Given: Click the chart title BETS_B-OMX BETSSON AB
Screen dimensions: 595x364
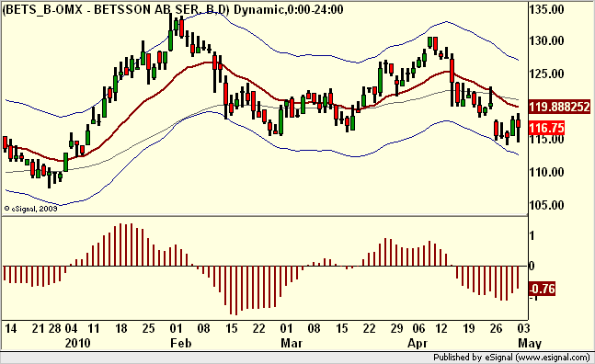Looking at the screenshot, I should coord(173,9).
